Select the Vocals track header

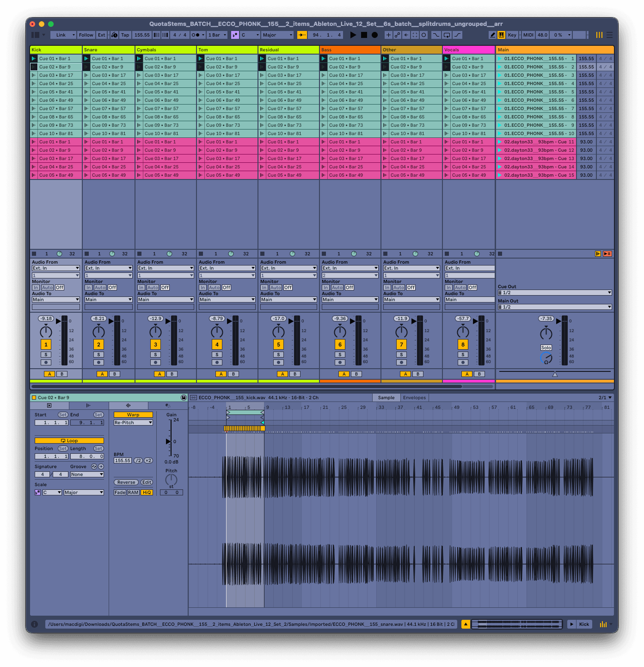point(469,49)
